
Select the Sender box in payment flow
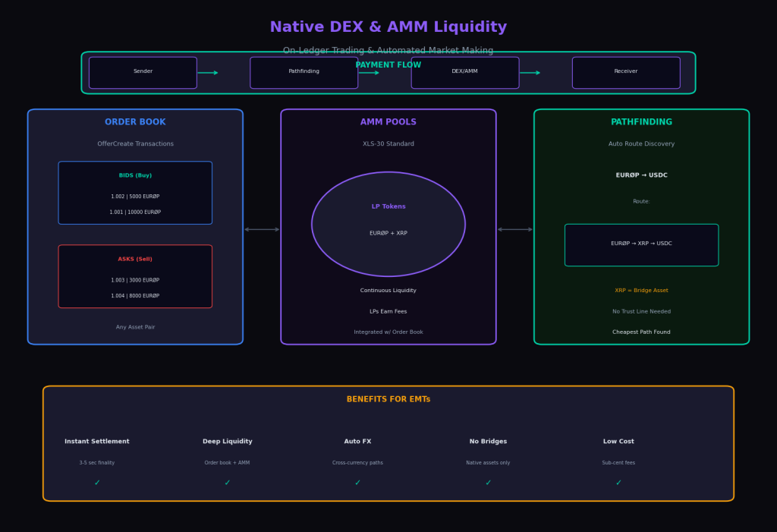(143, 73)
